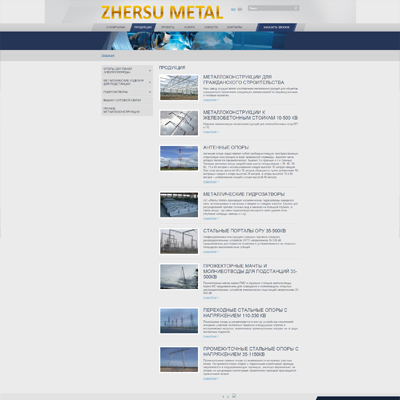The width and height of the screenshot is (400, 400).
Task: Open the Услуги menu item
Action: 189,27
